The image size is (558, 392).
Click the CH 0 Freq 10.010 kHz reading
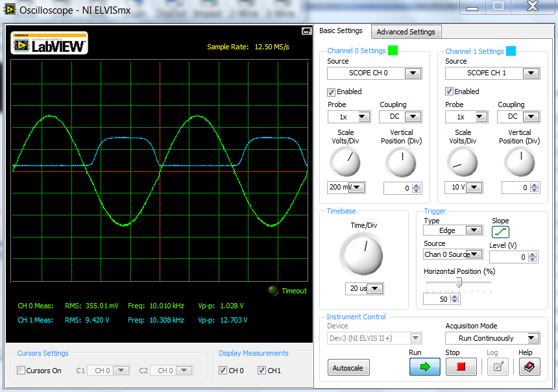click(156, 306)
